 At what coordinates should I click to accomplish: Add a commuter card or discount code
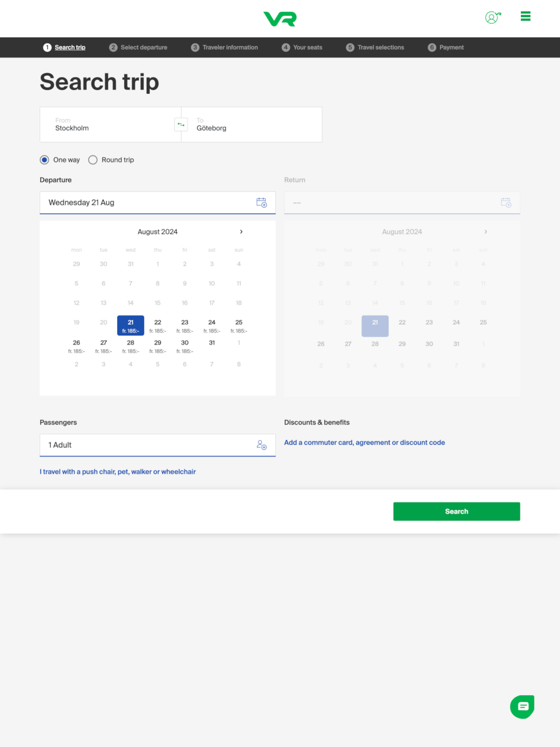pos(364,442)
